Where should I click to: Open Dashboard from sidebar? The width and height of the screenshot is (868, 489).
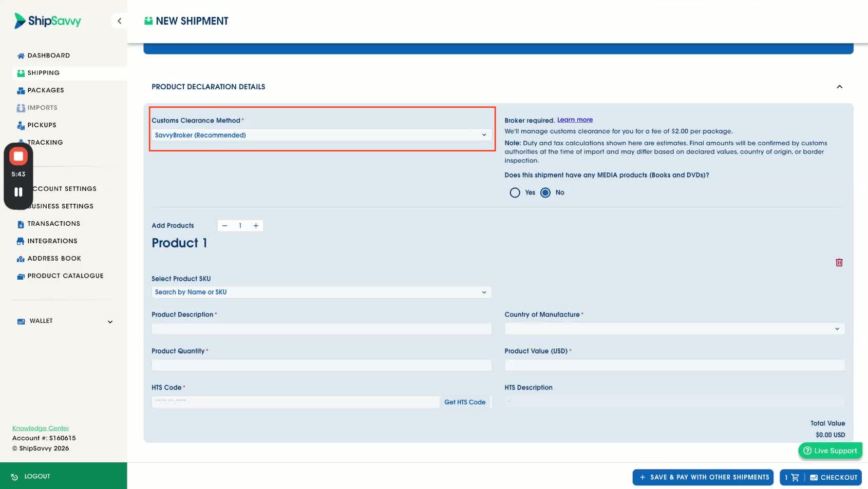(x=48, y=55)
